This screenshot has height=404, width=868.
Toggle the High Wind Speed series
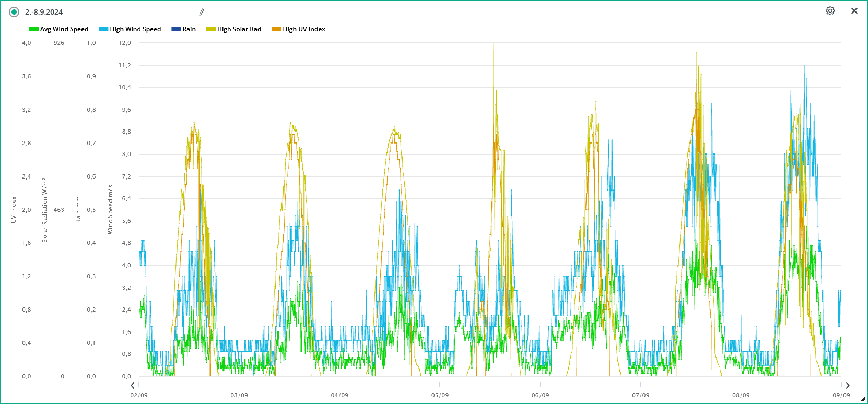(135, 29)
